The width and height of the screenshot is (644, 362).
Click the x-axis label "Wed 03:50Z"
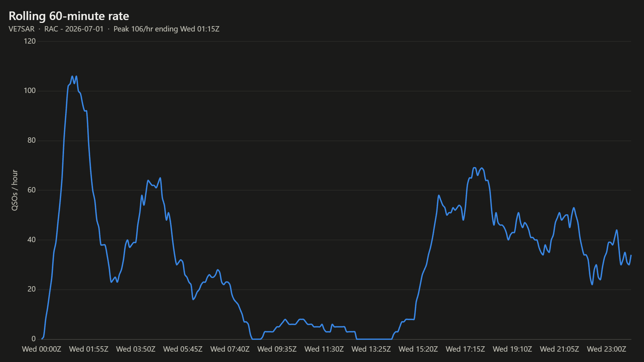pyautogui.click(x=136, y=349)
